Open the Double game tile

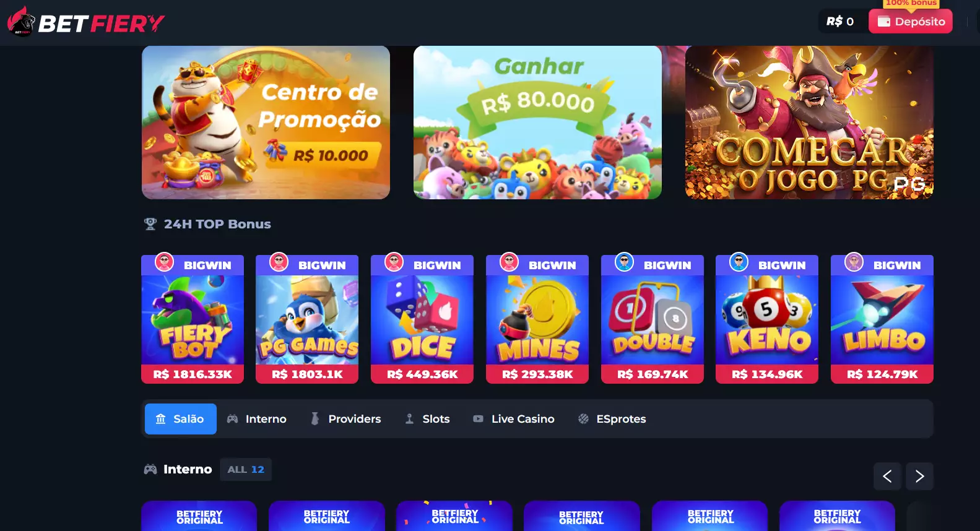[x=653, y=319]
